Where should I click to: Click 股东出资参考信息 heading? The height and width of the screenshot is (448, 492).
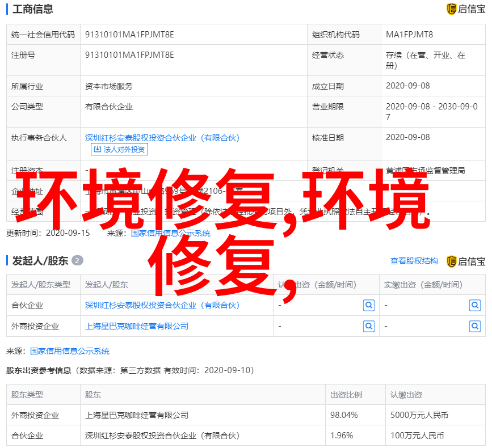[x=39, y=370]
